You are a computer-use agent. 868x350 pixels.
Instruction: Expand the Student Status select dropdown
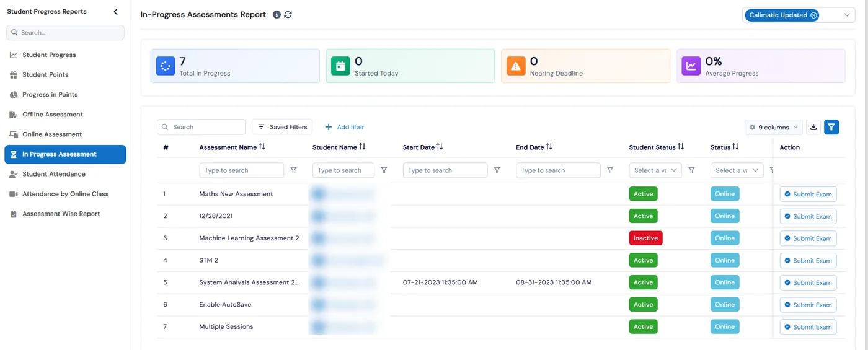coord(655,170)
